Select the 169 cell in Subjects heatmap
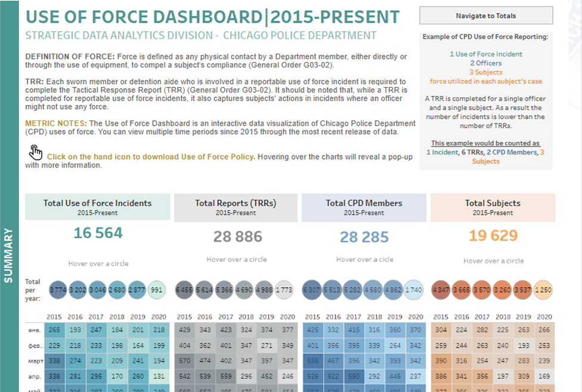Viewport: 582px width, 392px height. coord(544,376)
